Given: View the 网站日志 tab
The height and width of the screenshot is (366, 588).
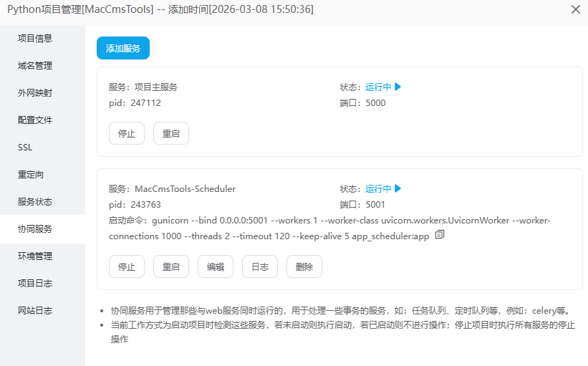Looking at the screenshot, I should coord(35,311).
